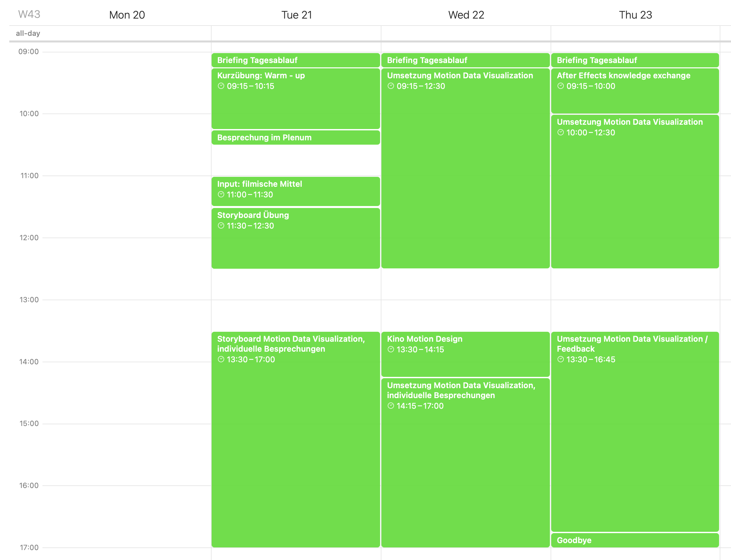Select Thursday's Umsetzung Motion Data Visualization / Feedback event
Viewport: 731px width, 560px height.
635,433
